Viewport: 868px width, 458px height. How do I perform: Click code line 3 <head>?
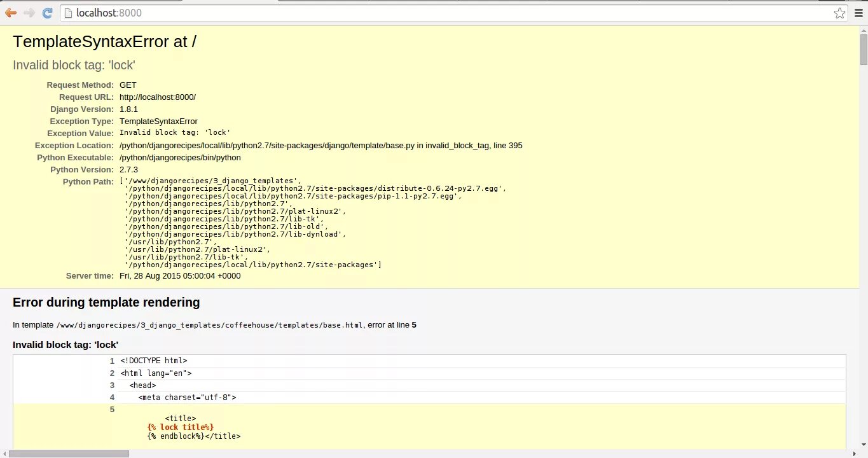(142, 385)
